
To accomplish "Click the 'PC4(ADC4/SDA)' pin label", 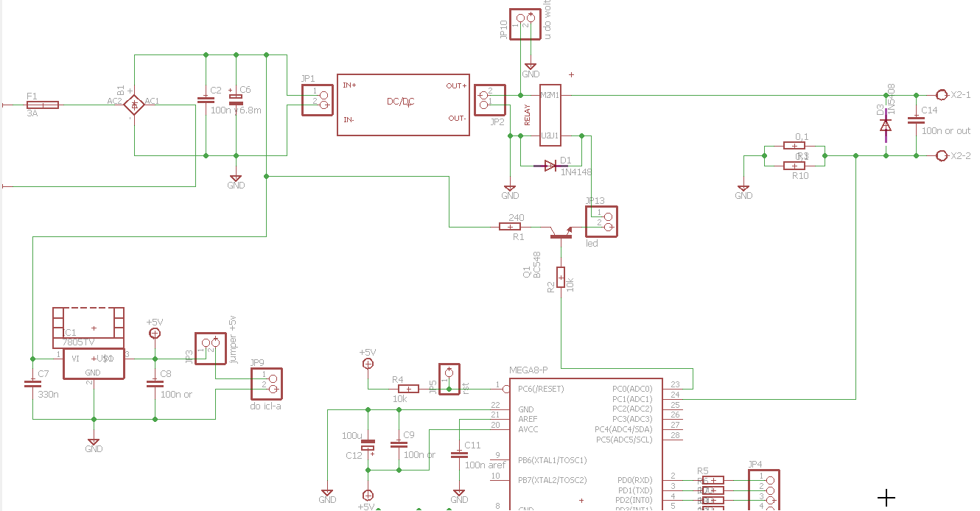I will 623,429.
